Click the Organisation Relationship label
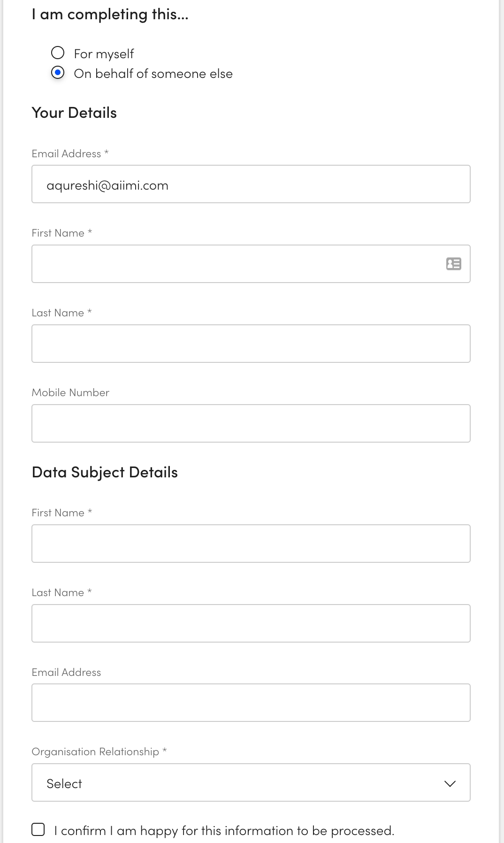 click(x=95, y=751)
